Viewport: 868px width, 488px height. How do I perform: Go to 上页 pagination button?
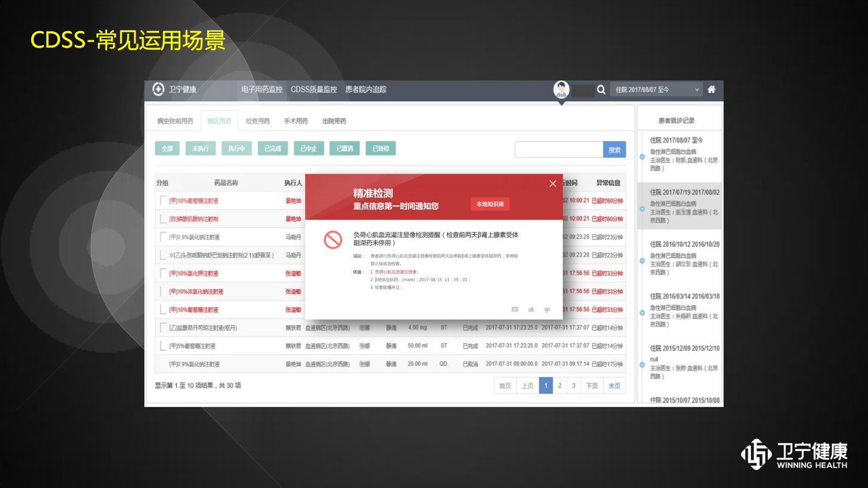(x=528, y=386)
